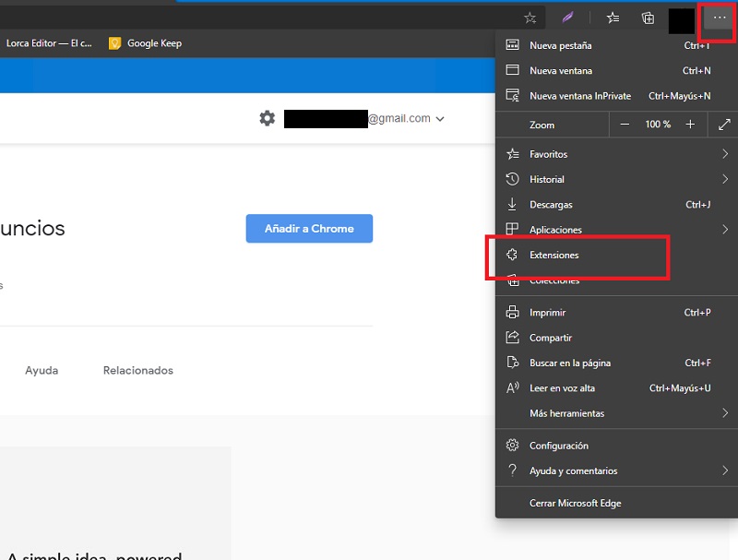738x560 pixels.
Task: Open the Settings and more ellipsis menu
Action: coord(720,18)
